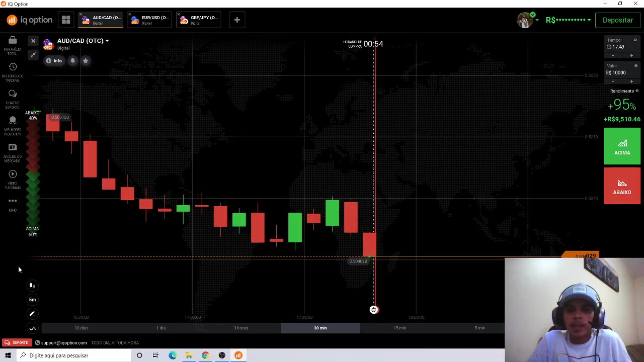Open IQ Option app in taskbar
Image resolution: width=644 pixels, height=362 pixels.
[x=238, y=355]
